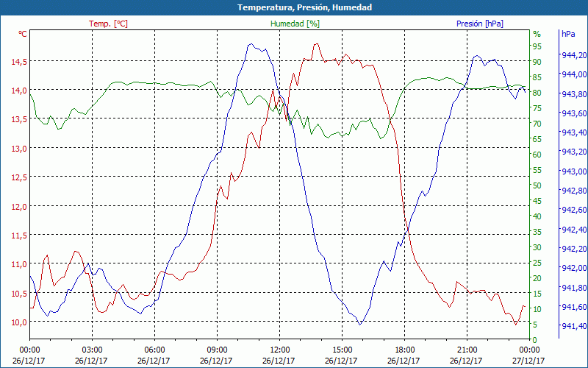
Task: Click the 18:00 time axis label
Action: 405,350
